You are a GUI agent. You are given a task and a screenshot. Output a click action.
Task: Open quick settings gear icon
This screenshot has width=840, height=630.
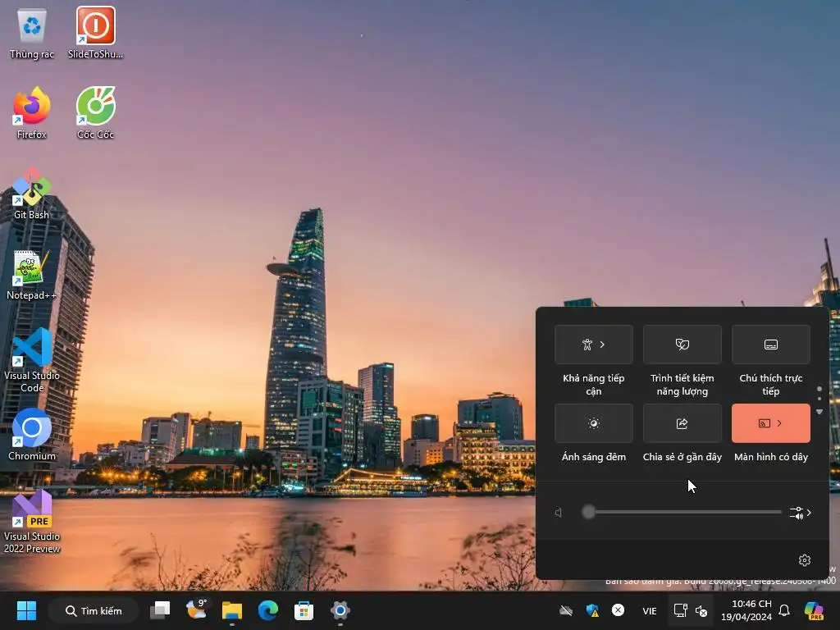pyautogui.click(x=804, y=560)
